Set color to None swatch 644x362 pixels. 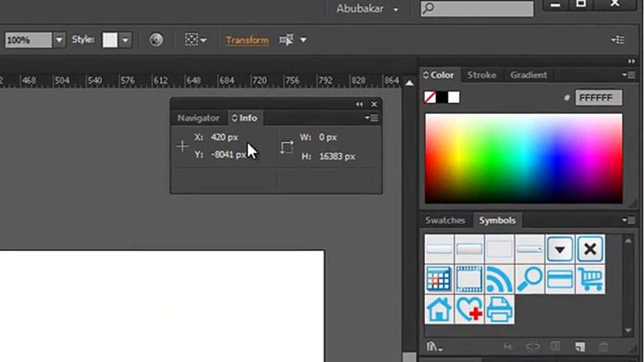pos(430,98)
